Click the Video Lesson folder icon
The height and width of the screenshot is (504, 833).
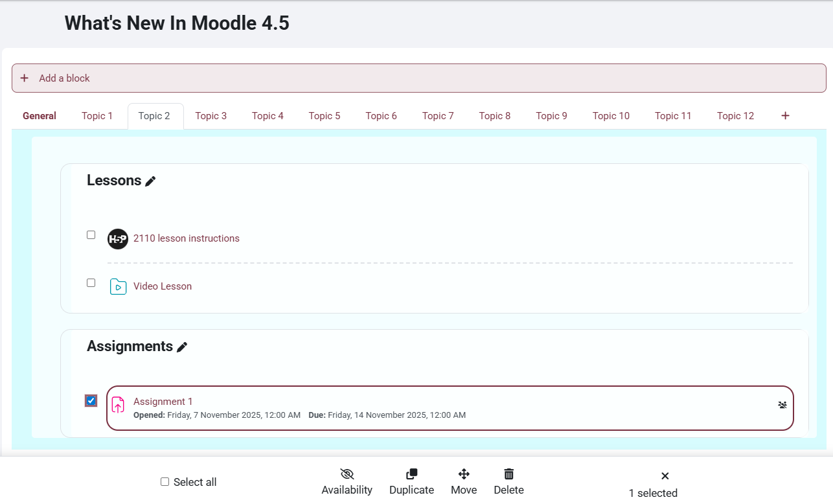[118, 286]
